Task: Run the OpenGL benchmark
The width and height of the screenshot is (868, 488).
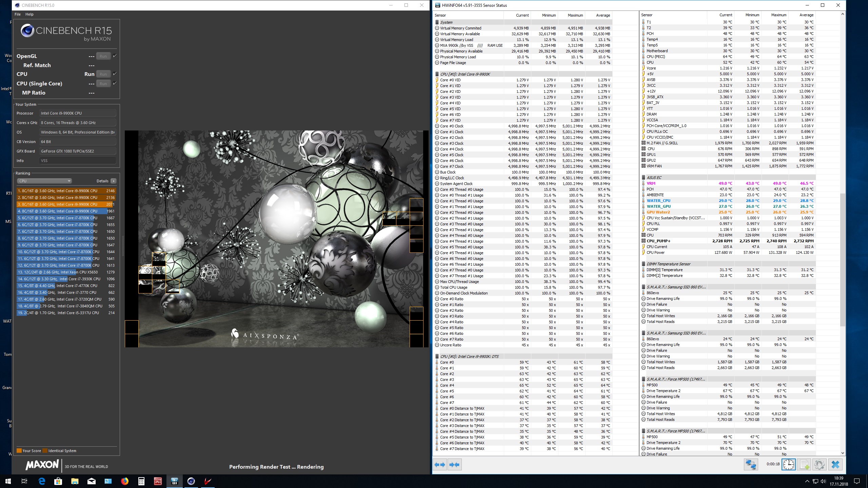Action: (103, 56)
